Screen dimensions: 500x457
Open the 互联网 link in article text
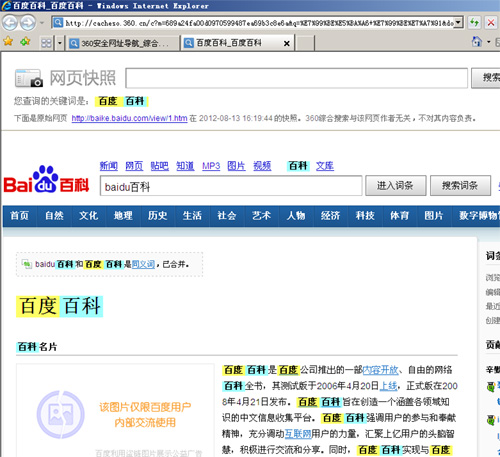coord(298,434)
